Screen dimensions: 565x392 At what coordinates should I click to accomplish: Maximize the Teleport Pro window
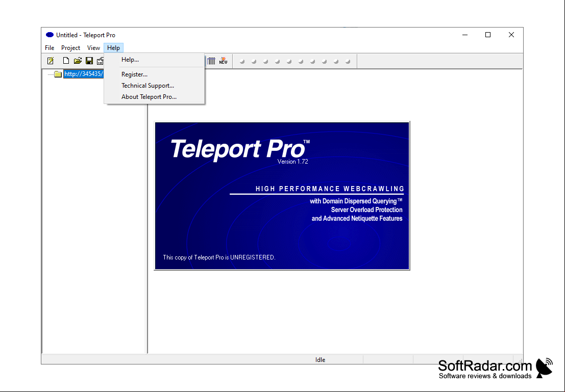coord(488,35)
